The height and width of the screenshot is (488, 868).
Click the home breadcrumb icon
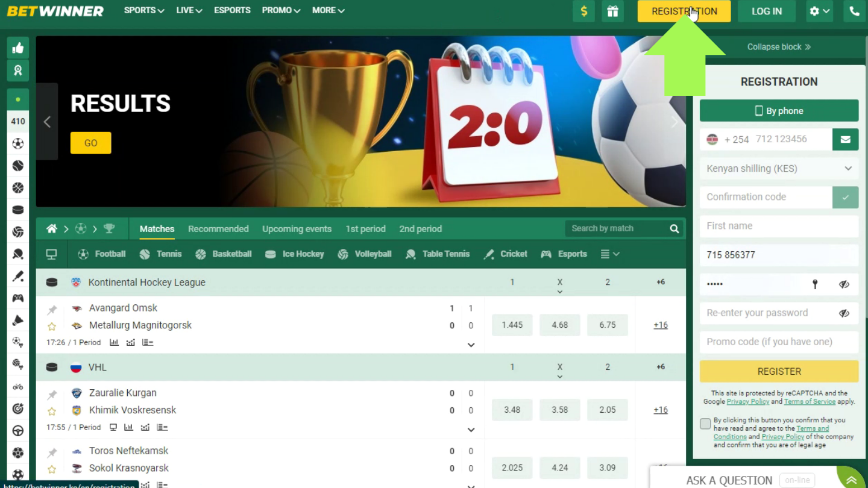(x=51, y=229)
